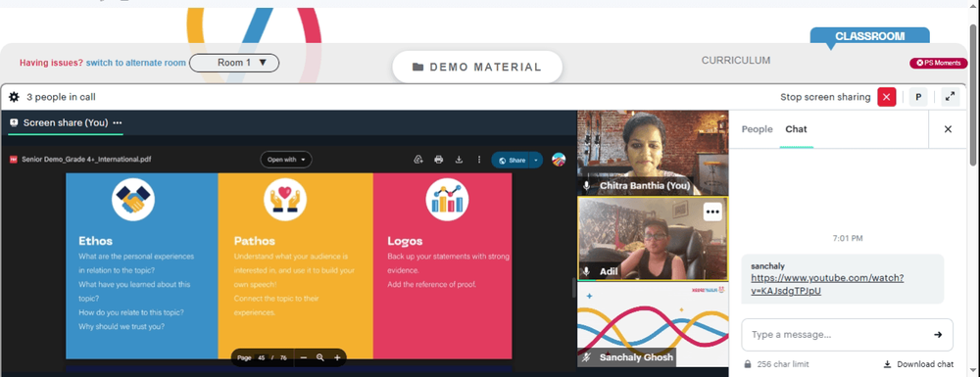This screenshot has width=980, height=377.
Task: Click 'Why should we trust you?' text
Action: pos(122,326)
